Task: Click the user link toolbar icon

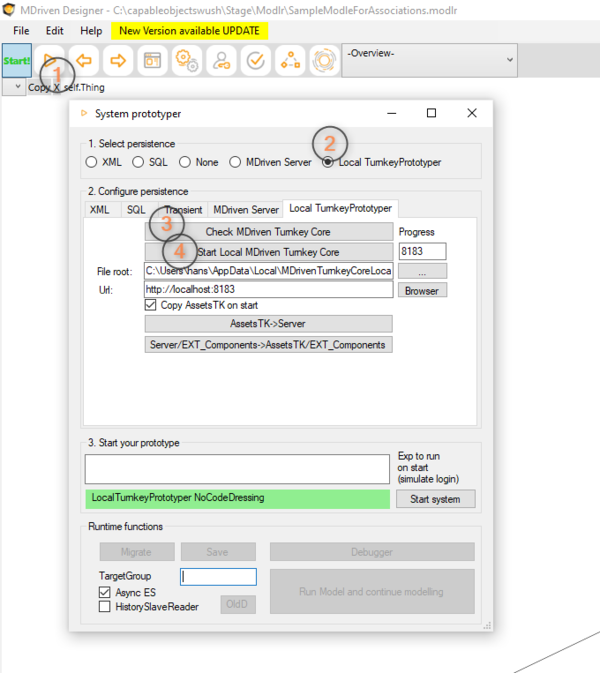Action: click(x=221, y=61)
